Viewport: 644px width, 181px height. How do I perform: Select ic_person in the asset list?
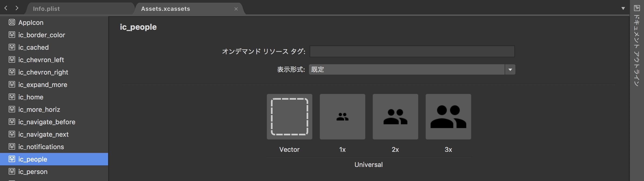33,172
